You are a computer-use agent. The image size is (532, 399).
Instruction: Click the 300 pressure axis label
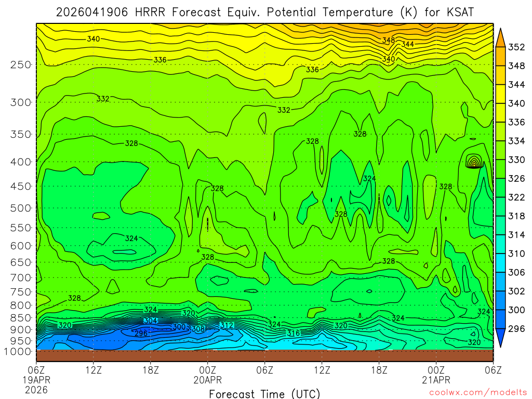[x=21, y=102]
